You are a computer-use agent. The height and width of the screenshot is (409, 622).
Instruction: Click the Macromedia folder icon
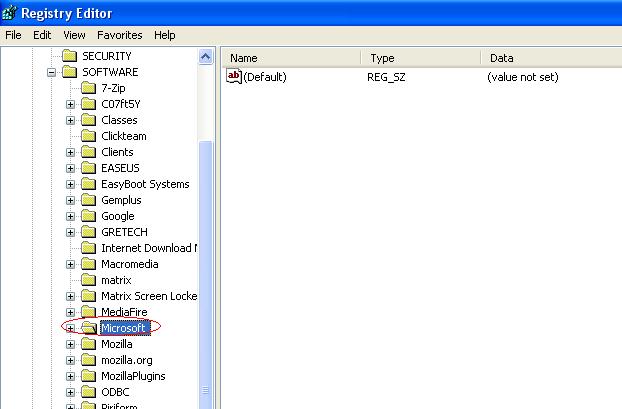(x=88, y=264)
